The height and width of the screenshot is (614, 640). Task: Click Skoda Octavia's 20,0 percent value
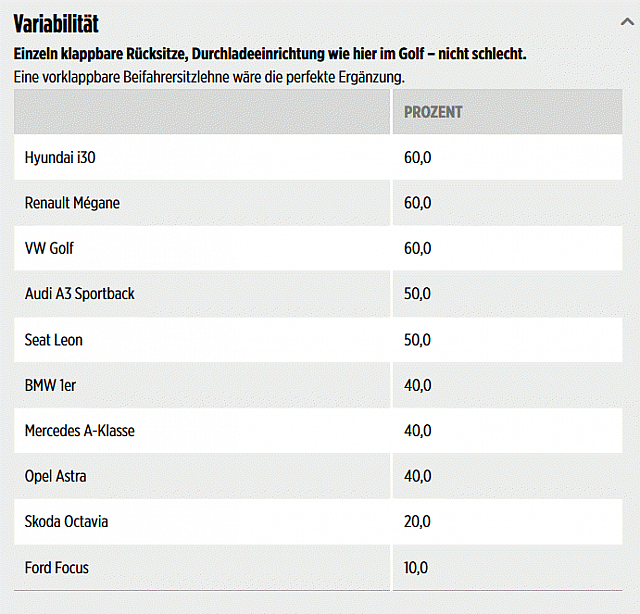[417, 522]
